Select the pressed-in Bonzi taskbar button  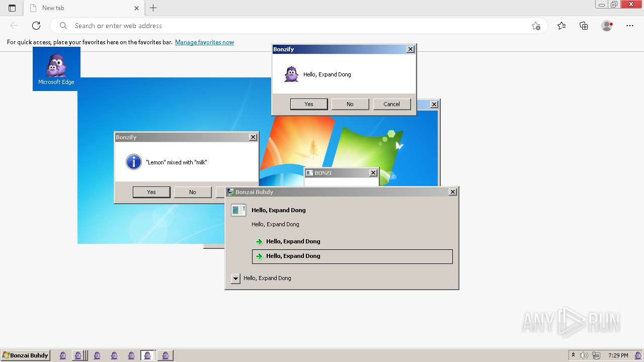(147, 355)
